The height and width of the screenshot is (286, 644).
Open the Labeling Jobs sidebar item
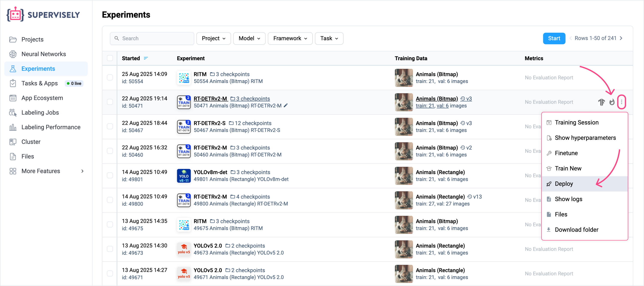[40, 112]
